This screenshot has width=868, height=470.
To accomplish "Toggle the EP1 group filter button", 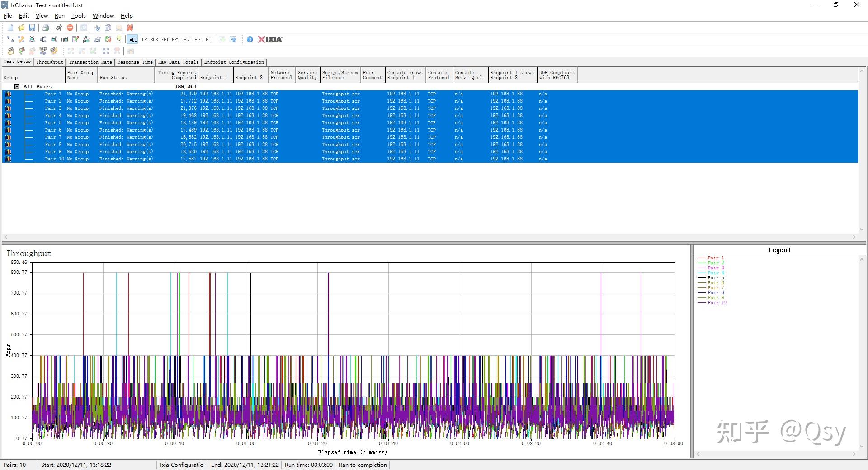I will coord(165,40).
